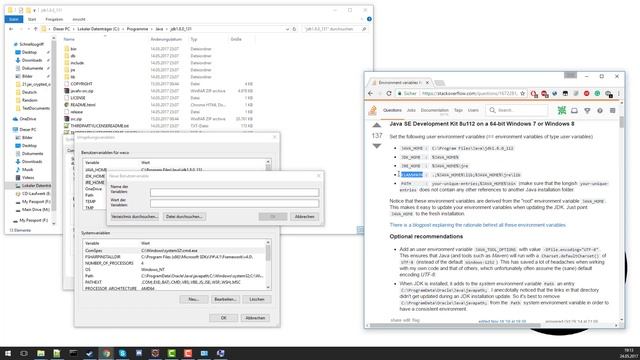Select the OS system variable row
Screen dimensions: 640x360
click(174, 269)
